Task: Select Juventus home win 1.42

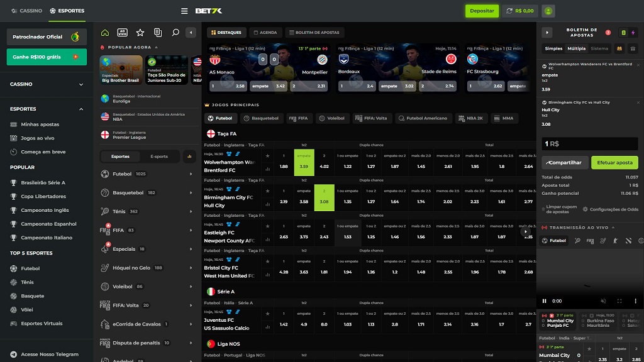Action: point(284,320)
